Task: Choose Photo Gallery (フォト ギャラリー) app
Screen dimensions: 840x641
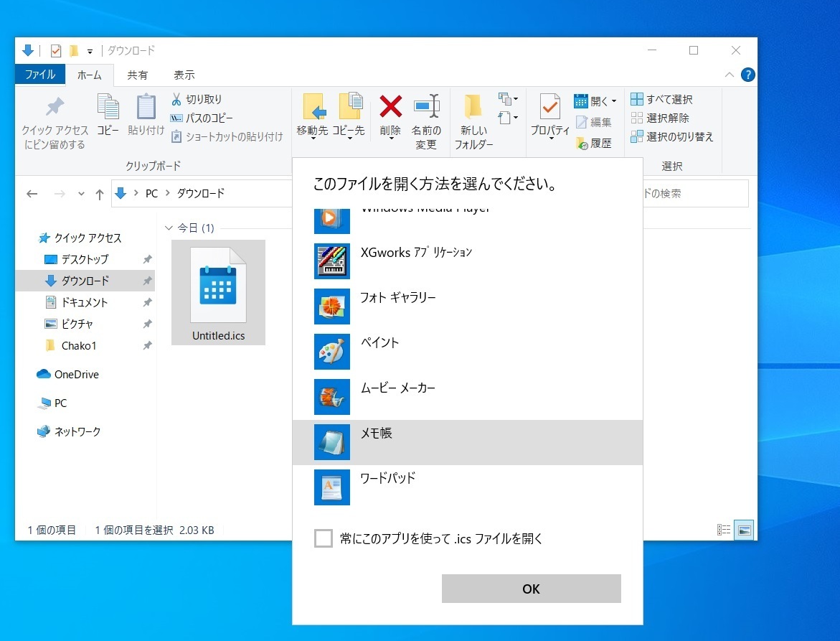Action: pos(332,307)
